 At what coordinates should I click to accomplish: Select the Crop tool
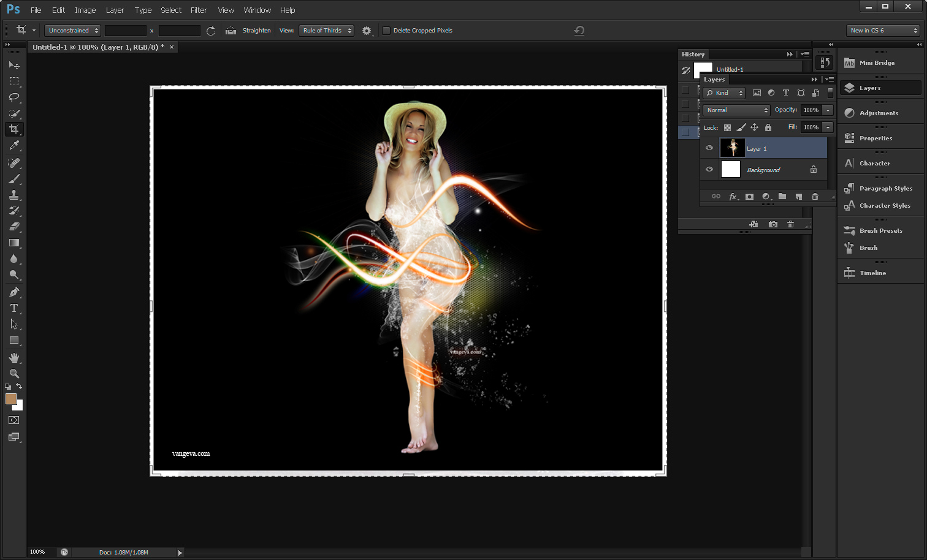[14, 129]
